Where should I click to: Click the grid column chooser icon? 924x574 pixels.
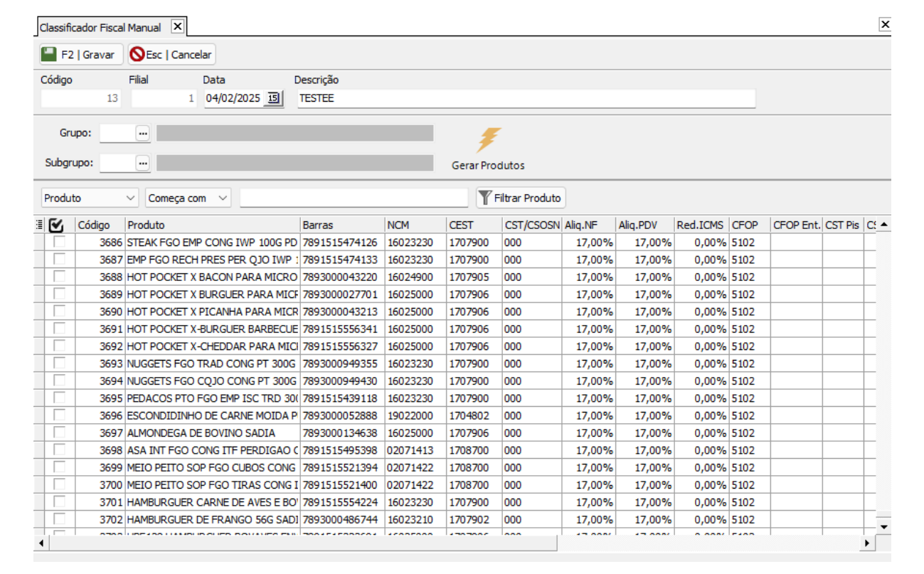(39, 225)
